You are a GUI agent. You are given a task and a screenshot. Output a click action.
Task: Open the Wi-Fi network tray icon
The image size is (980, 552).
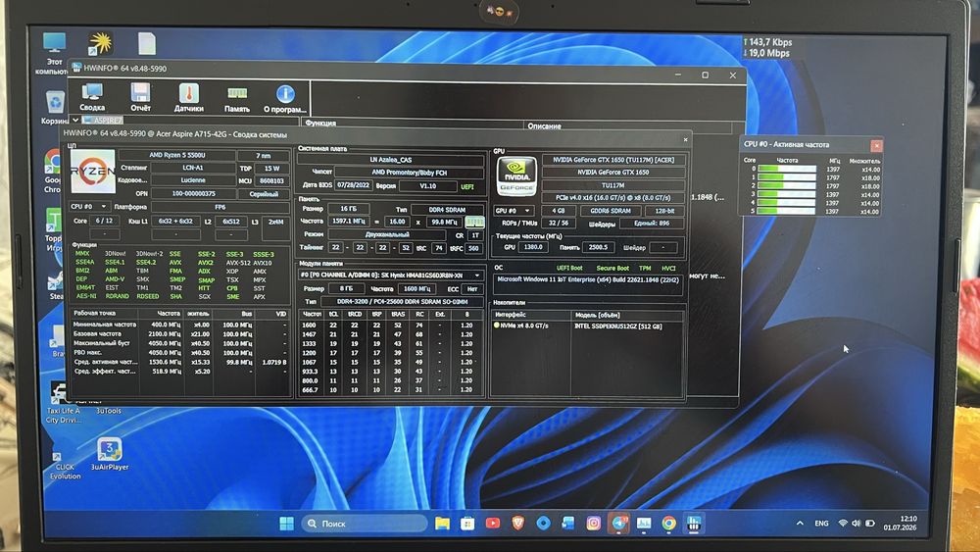pos(843,524)
